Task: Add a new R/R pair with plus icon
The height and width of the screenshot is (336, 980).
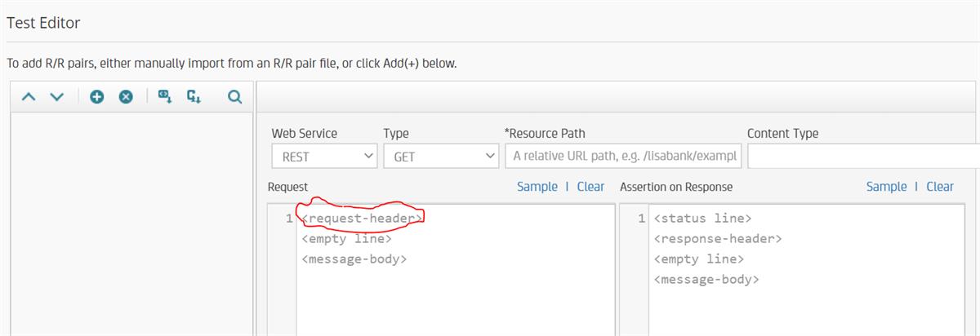Action: 97,97
